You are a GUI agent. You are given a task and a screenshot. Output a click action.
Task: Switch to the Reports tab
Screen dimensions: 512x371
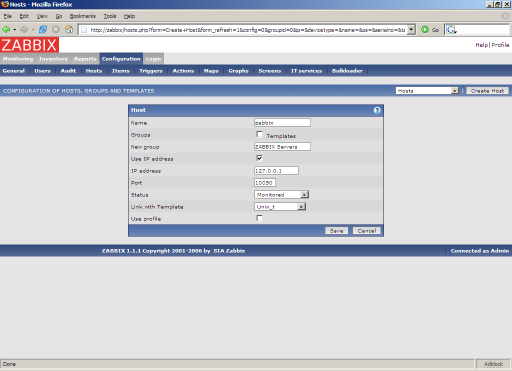[85, 59]
